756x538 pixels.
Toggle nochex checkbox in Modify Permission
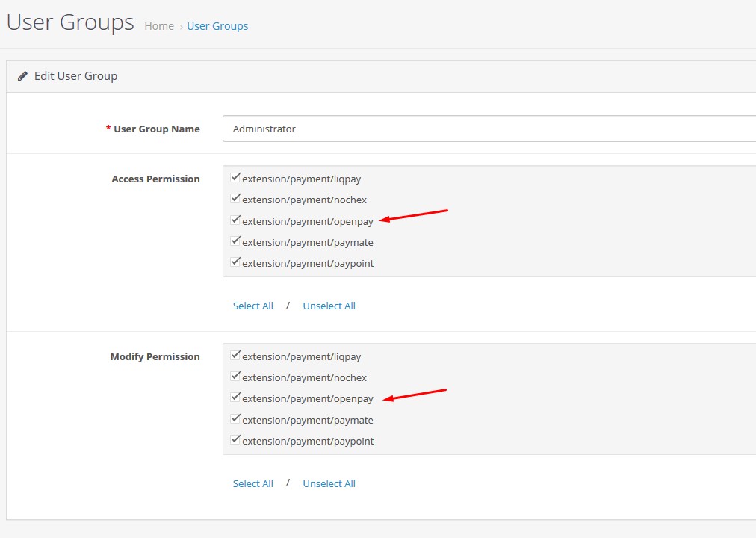235,377
